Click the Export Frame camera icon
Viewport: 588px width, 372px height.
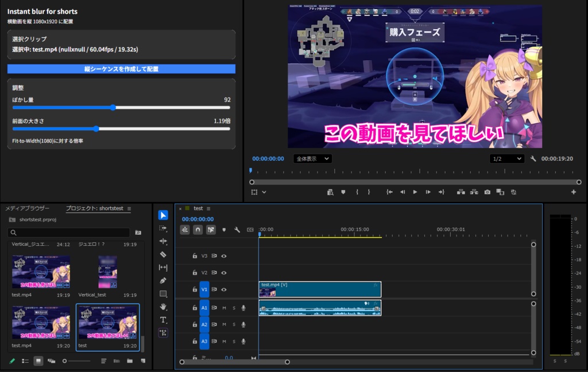pyautogui.click(x=487, y=192)
